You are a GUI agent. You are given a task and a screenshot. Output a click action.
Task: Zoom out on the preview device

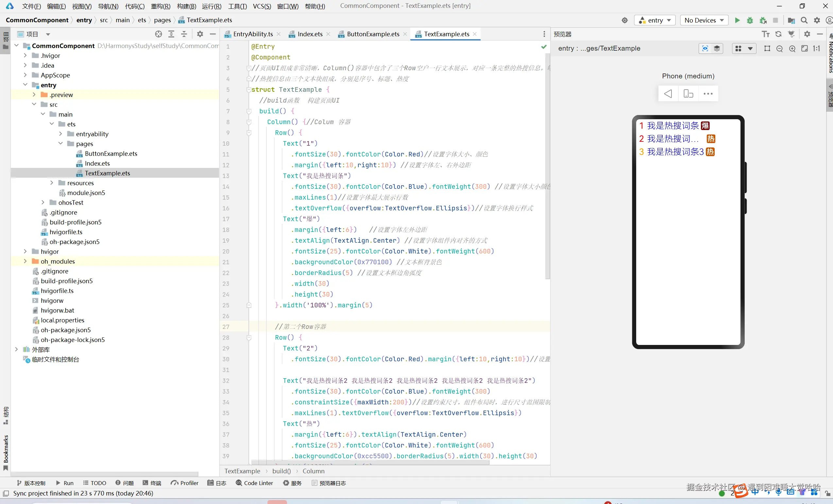pos(780,49)
